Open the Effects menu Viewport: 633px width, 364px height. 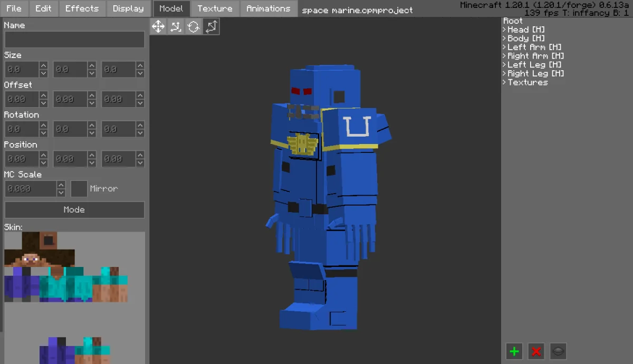pos(82,8)
